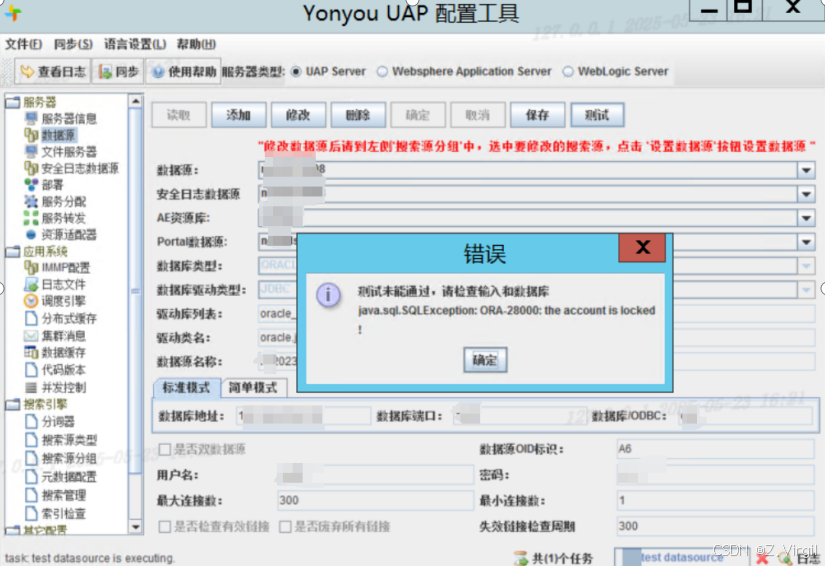Switch to 简单模式 tab
Viewport: 825px width, 566px height.
click(x=253, y=388)
